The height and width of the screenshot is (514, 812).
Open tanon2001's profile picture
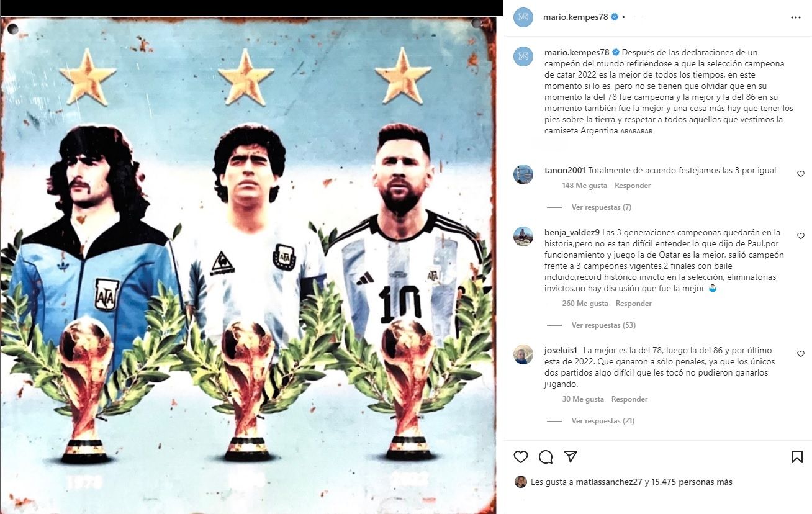pyautogui.click(x=523, y=174)
